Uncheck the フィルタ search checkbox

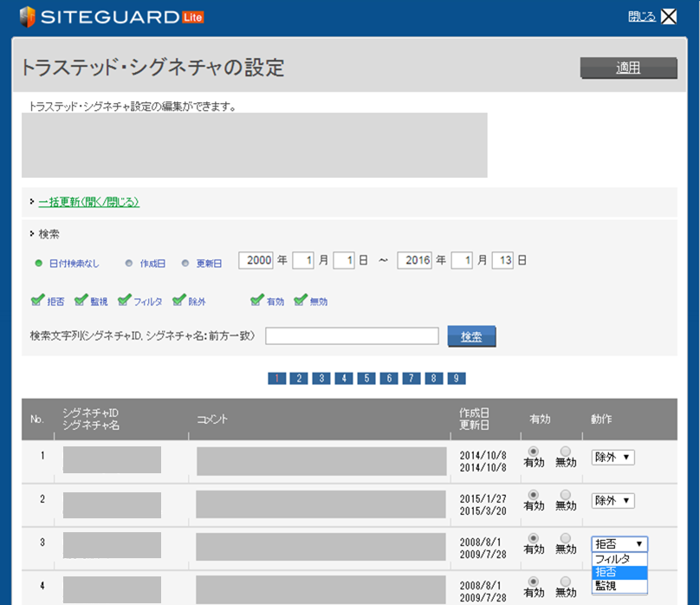(x=125, y=301)
